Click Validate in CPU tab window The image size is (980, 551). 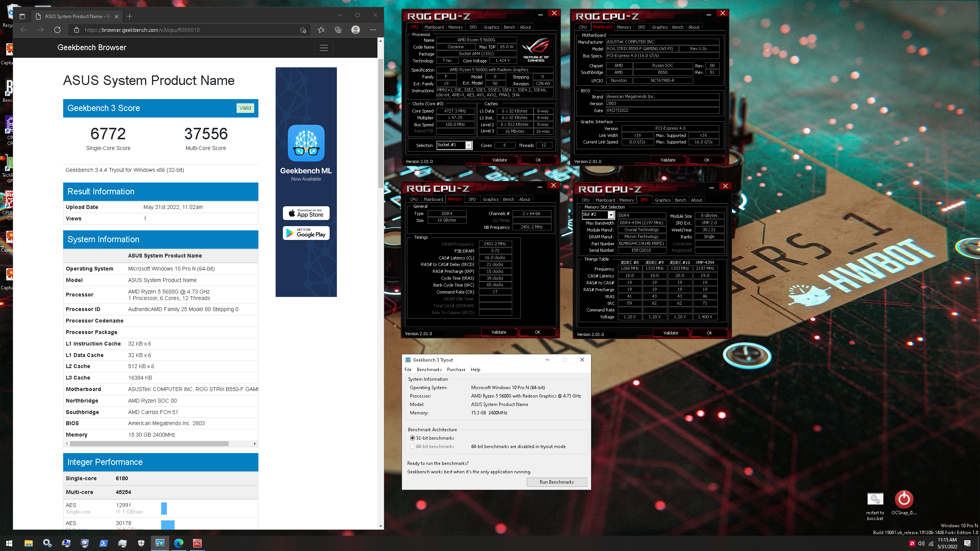pos(500,160)
